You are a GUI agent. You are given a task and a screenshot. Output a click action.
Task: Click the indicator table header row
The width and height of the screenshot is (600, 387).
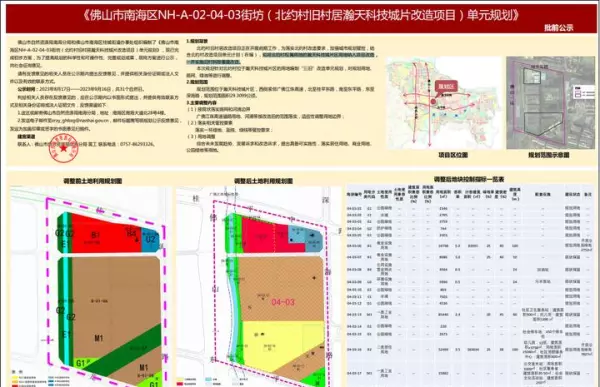(470, 194)
